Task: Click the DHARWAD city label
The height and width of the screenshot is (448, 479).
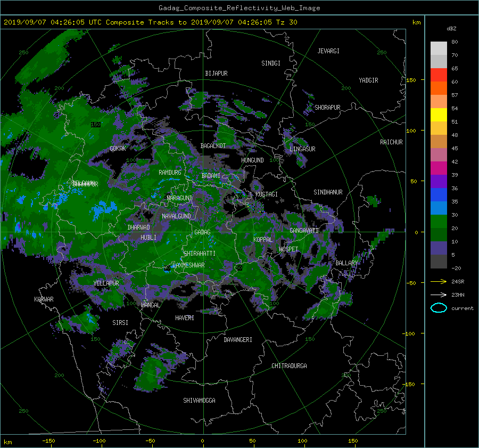Action: tap(138, 227)
